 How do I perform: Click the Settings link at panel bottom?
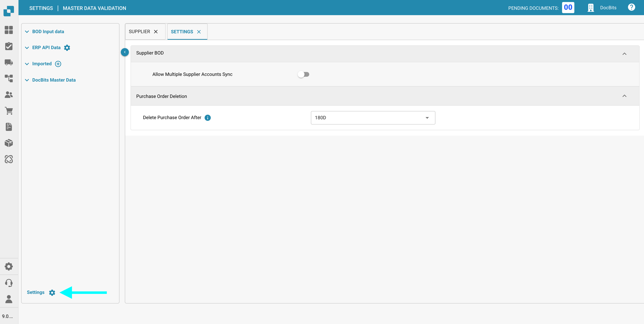coord(36,292)
